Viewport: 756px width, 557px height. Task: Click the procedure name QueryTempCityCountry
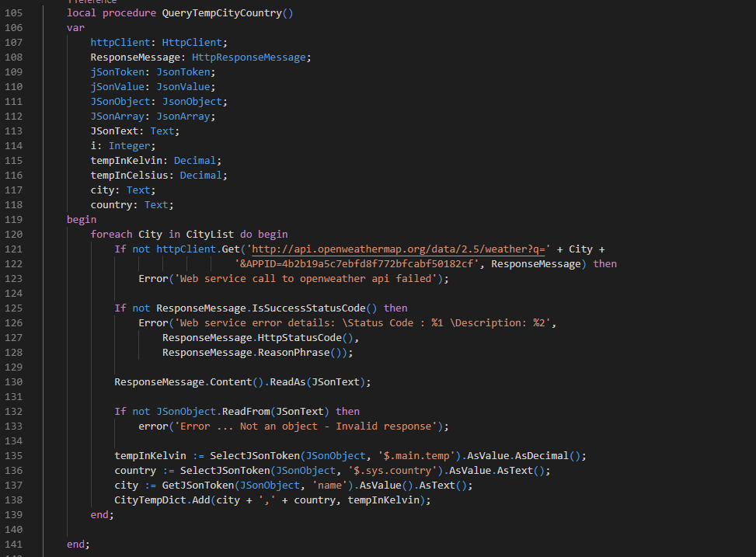(x=221, y=13)
